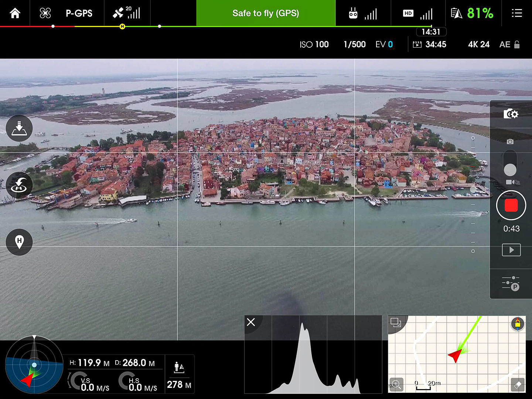
Task: Tap the auto landing icon
Action: coord(19,128)
